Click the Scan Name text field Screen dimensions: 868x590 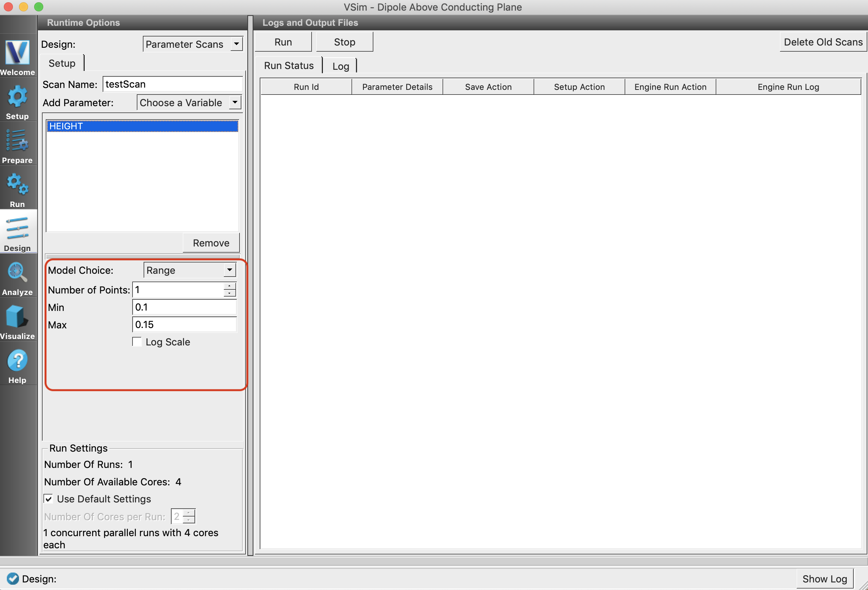tap(173, 84)
